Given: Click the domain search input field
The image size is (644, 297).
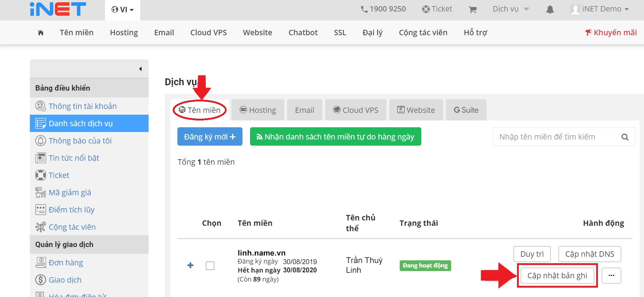Looking at the screenshot, I should coord(556,137).
